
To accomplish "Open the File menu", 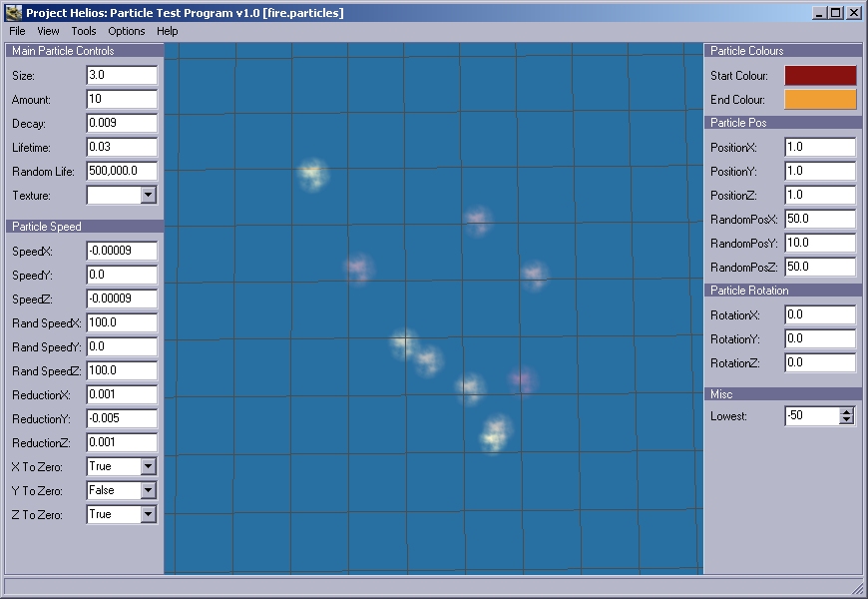I will pyautogui.click(x=17, y=31).
